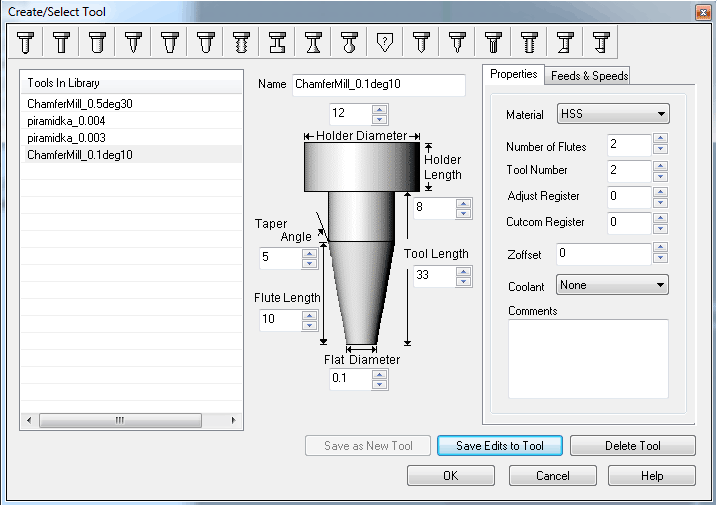Expand the Coolant dropdown
This screenshot has width=717, height=505.
pos(612,285)
